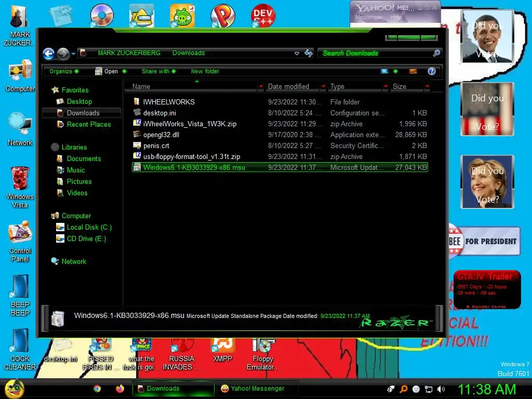Select iWheelWorks_Vista_1W3K.zip
Viewport: 532px width, 399px height.
(280, 124)
